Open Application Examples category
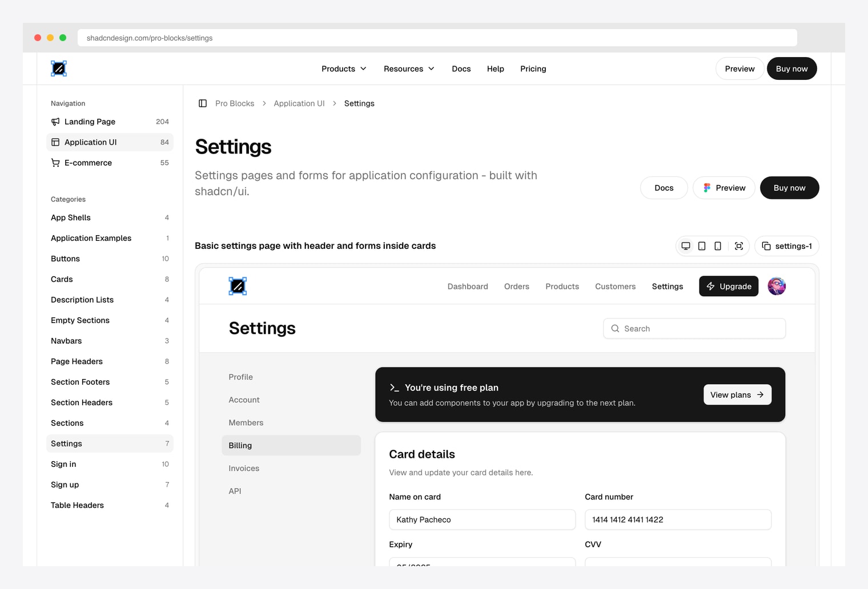868x589 pixels. click(110, 238)
